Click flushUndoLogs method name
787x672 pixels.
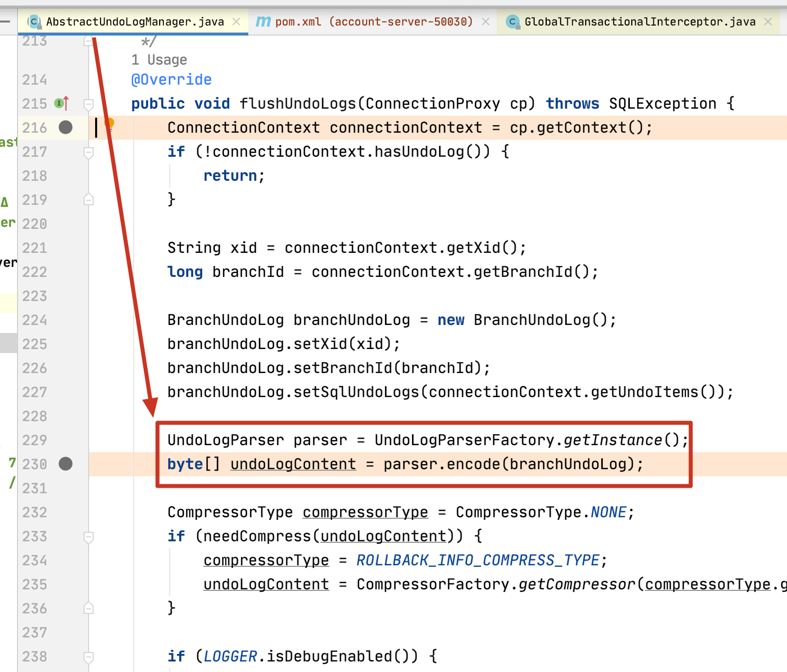click(x=297, y=104)
